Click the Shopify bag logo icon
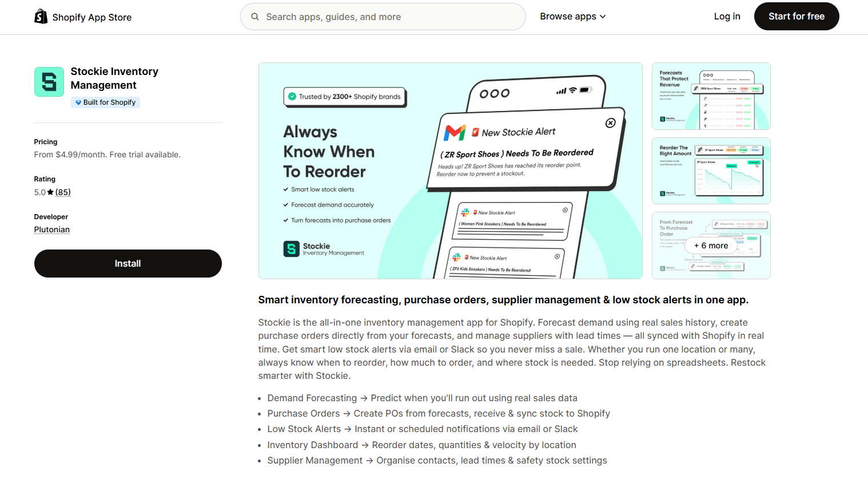This screenshot has width=868, height=479. click(x=41, y=17)
